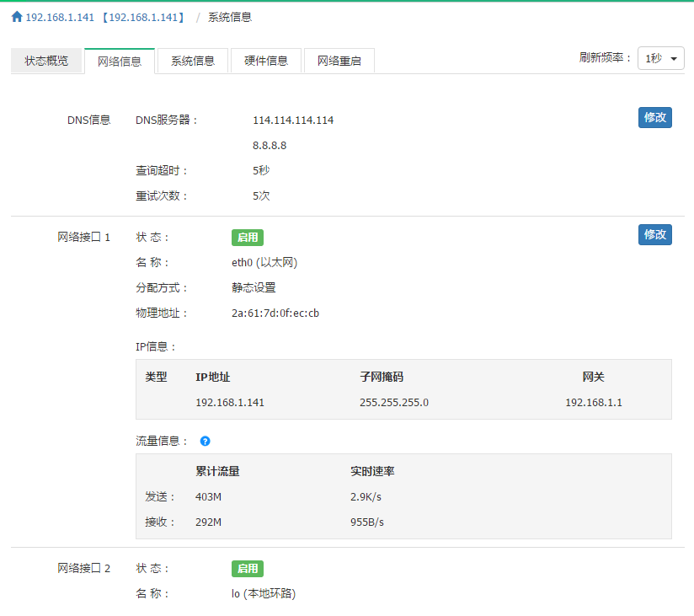The width and height of the screenshot is (694, 616).
Task: Click 修改 button for DNS信息
Action: click(654, 117)
